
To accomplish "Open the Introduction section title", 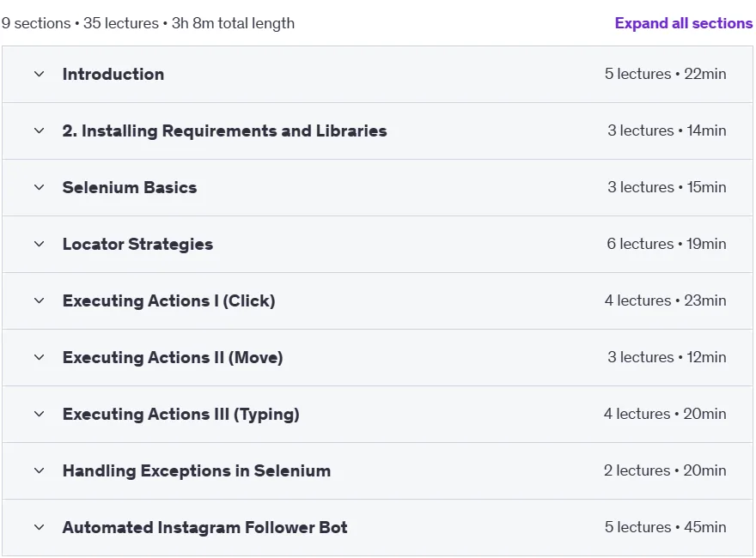I will click(113, 74).
